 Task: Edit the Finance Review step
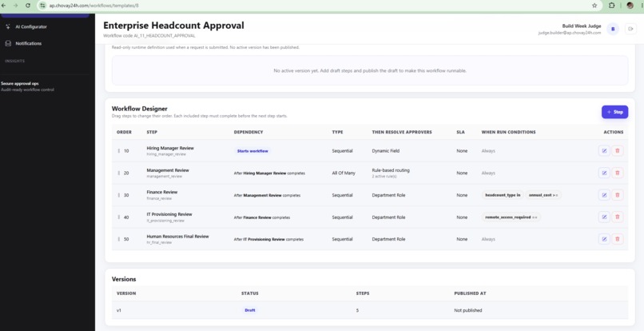point(604,195)
